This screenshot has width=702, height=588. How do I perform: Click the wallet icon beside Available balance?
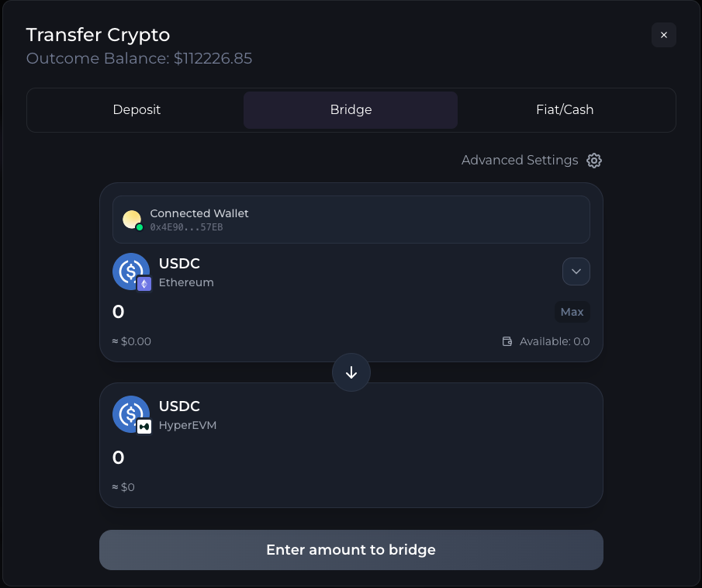(x=507, y=341)
